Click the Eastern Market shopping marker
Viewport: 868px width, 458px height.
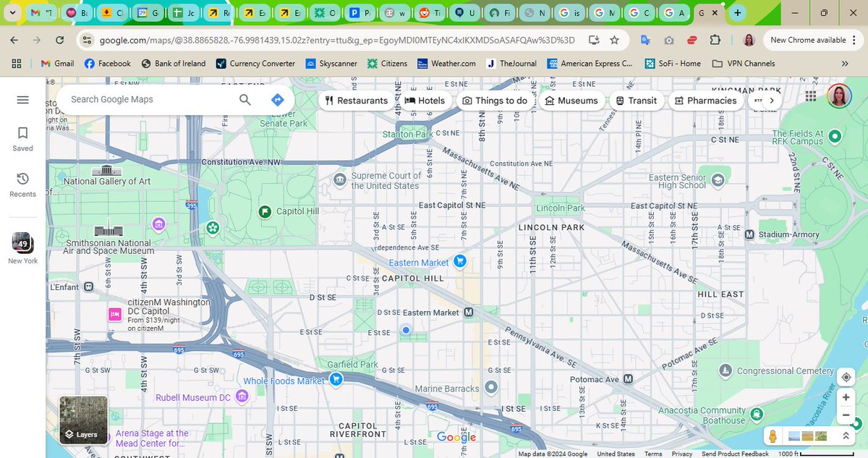pyautogui.click(x=459, y=262)
